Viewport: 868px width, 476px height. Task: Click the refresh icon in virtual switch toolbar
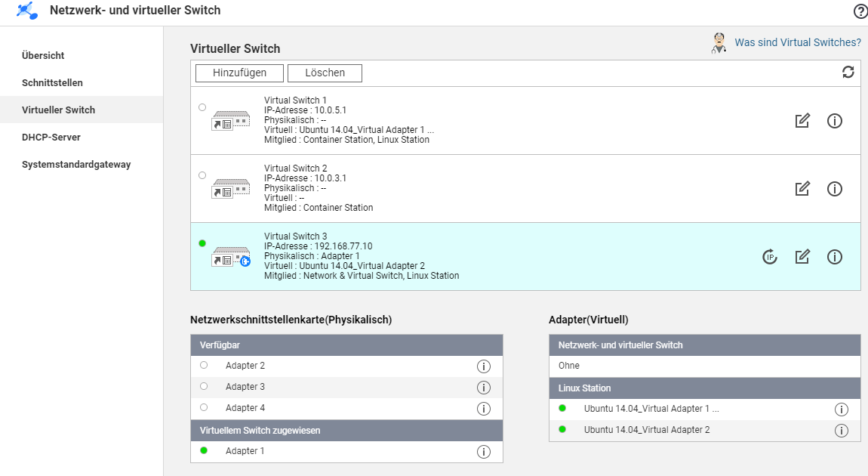coord(848,72)
